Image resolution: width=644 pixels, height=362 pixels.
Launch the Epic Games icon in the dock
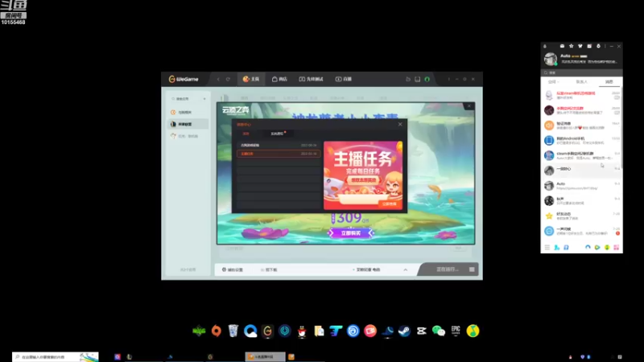click(456, 331)
